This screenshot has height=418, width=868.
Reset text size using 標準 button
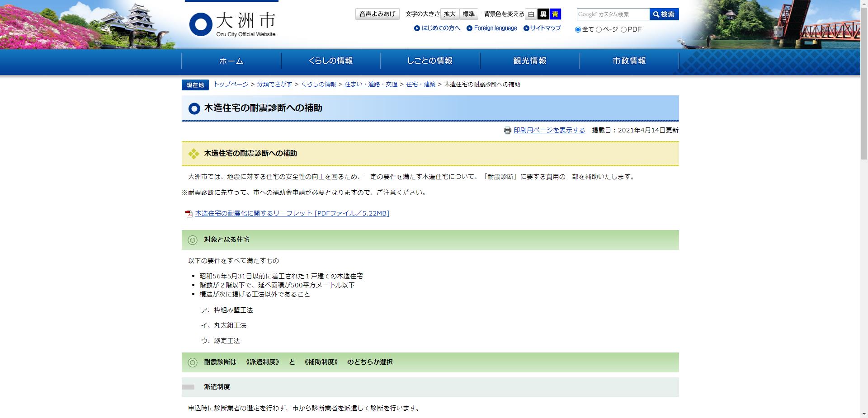click(469, 14)
